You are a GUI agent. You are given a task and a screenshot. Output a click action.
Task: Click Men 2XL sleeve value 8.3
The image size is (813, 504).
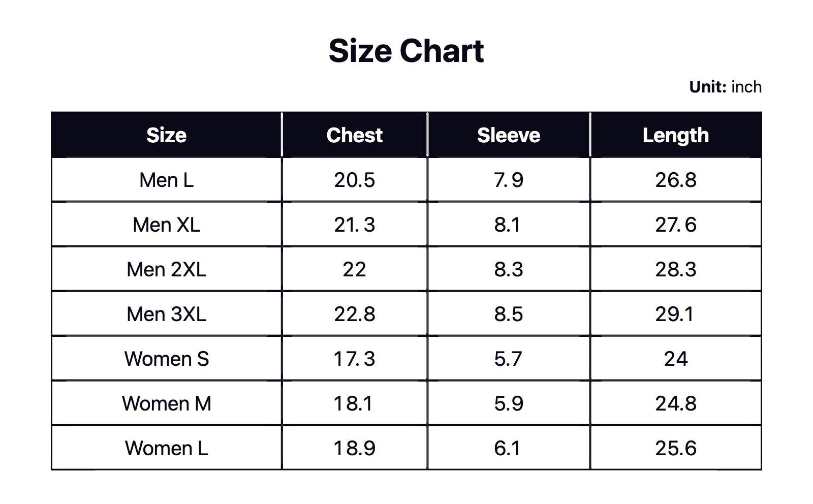click(508, 269)
